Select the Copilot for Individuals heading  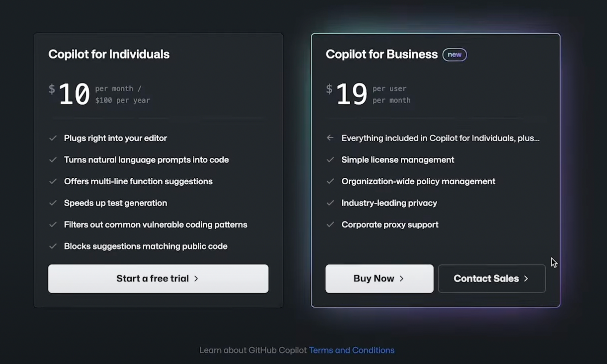(109, 54)
